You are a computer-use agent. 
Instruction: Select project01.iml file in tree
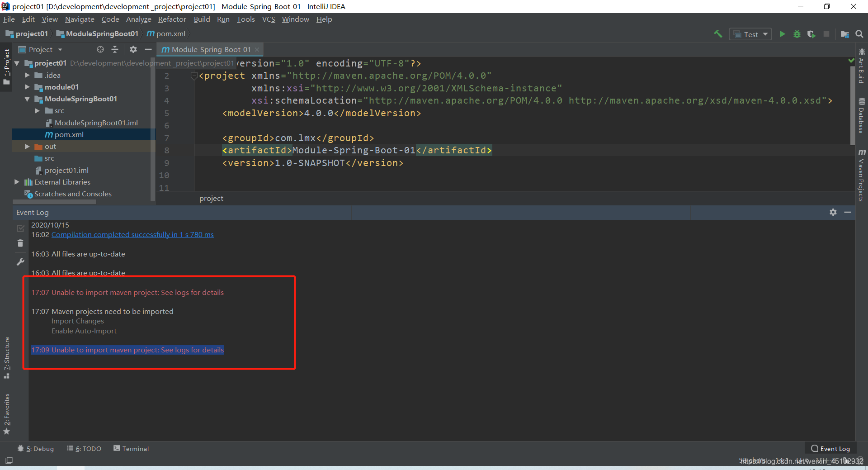coord(62,171)
